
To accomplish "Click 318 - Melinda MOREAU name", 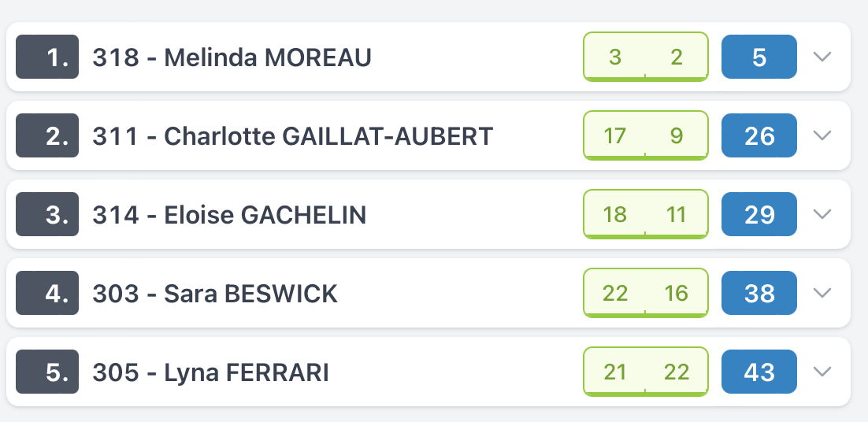I will [232, 57].
